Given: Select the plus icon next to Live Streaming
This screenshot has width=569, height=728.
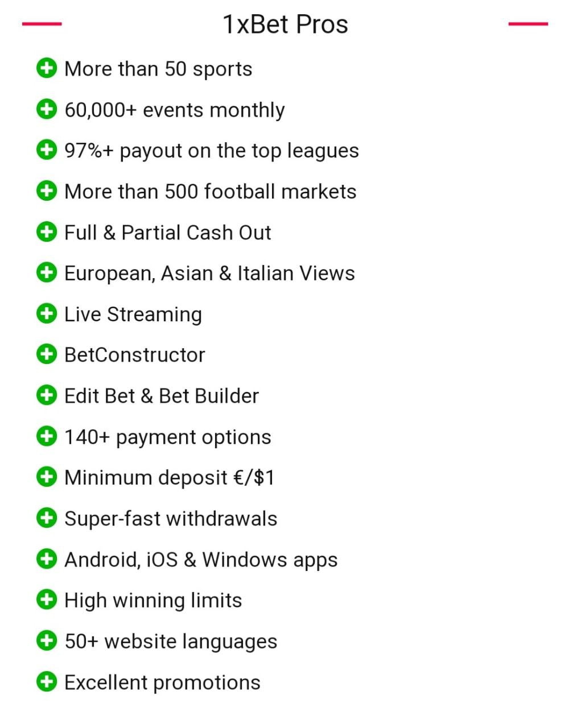Looking at the screenshot, I should (46, 313).
